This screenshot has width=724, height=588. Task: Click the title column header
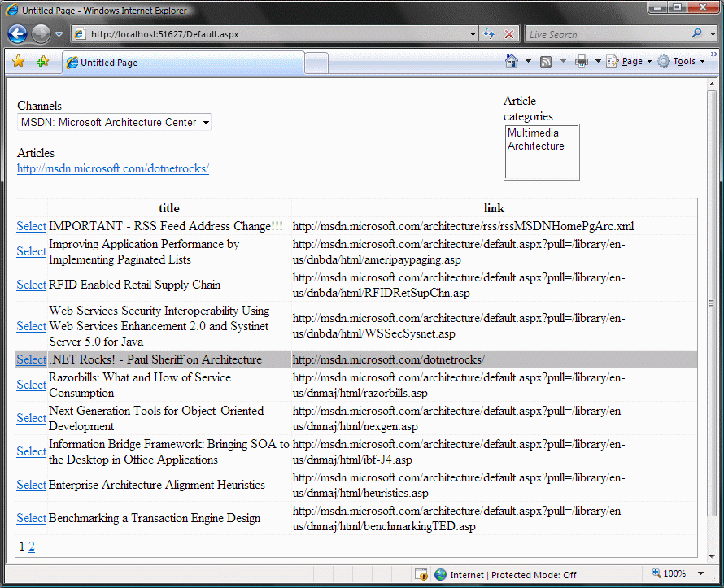point(169,208)
